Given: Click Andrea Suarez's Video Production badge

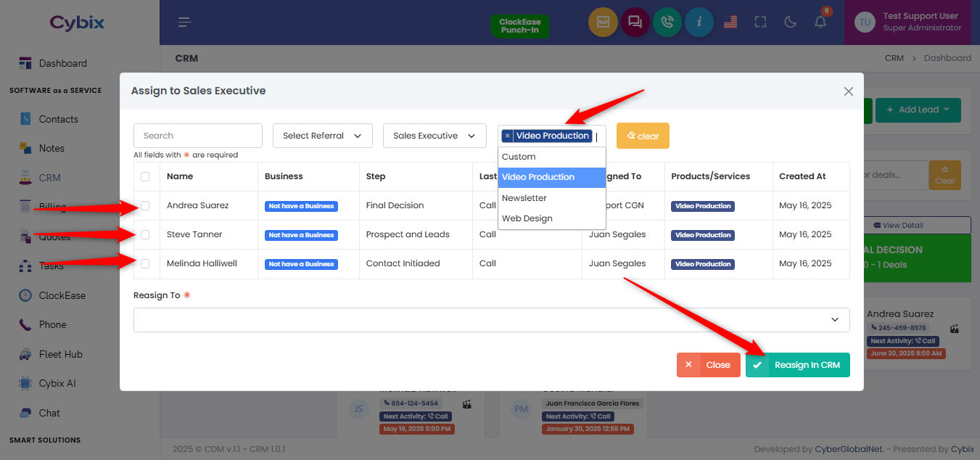Looking at the screenshot, I should (x=703, y=206).
